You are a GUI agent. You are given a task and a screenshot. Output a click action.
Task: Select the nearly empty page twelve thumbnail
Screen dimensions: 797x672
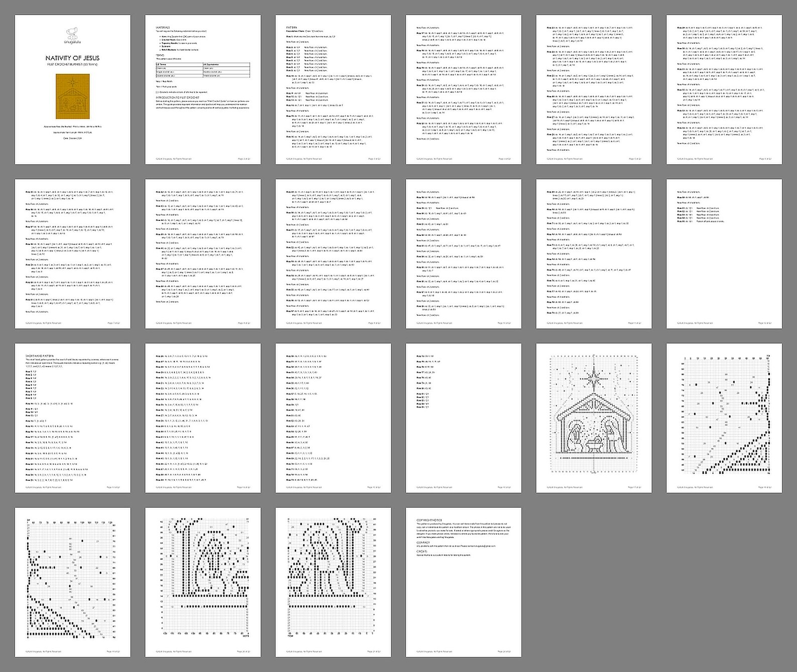point(724,253)
